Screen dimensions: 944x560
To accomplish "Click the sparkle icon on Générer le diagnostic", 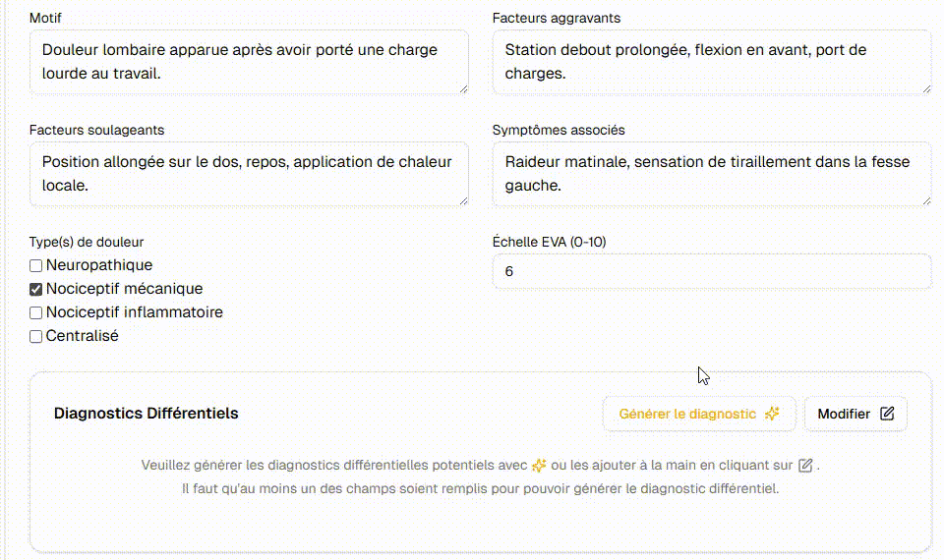I will 772,414.
